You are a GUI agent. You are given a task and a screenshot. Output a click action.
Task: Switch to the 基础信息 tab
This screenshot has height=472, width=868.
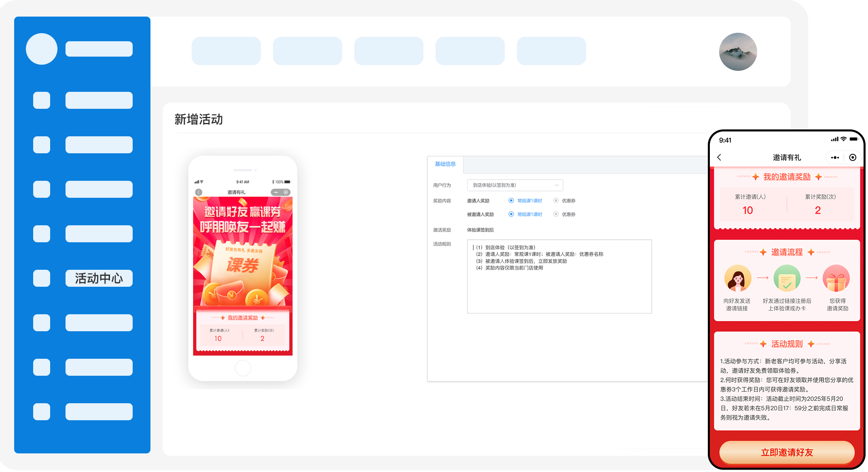(445, 164)
